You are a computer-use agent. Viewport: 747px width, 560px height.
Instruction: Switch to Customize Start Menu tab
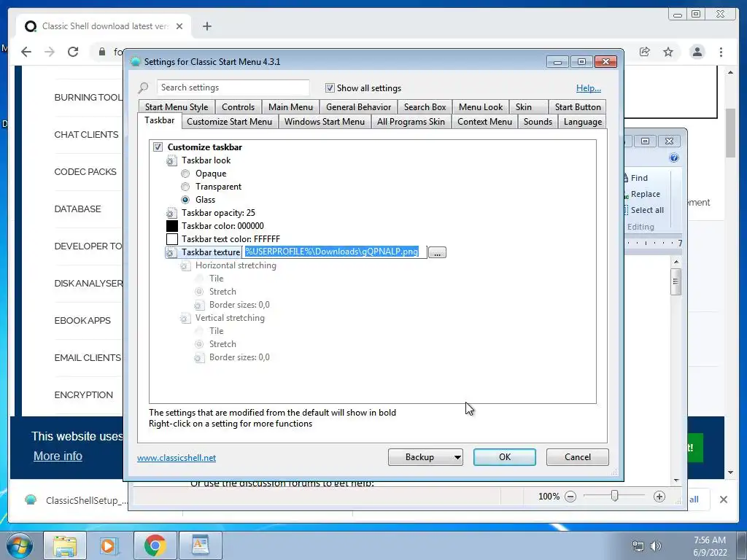click(x=229, y=122)
